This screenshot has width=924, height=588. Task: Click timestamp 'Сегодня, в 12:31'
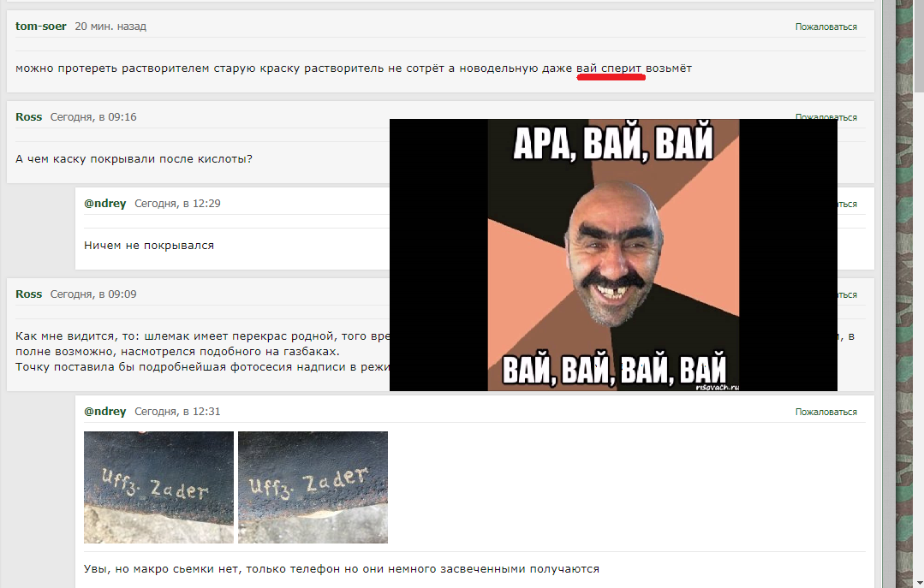[177, 411]
